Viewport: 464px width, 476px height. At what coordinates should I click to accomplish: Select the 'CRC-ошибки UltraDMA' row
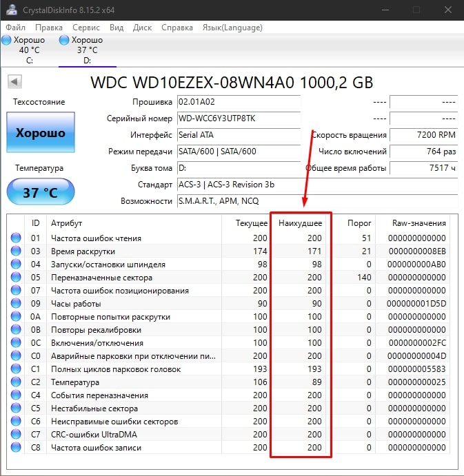[x=228, y=434]
